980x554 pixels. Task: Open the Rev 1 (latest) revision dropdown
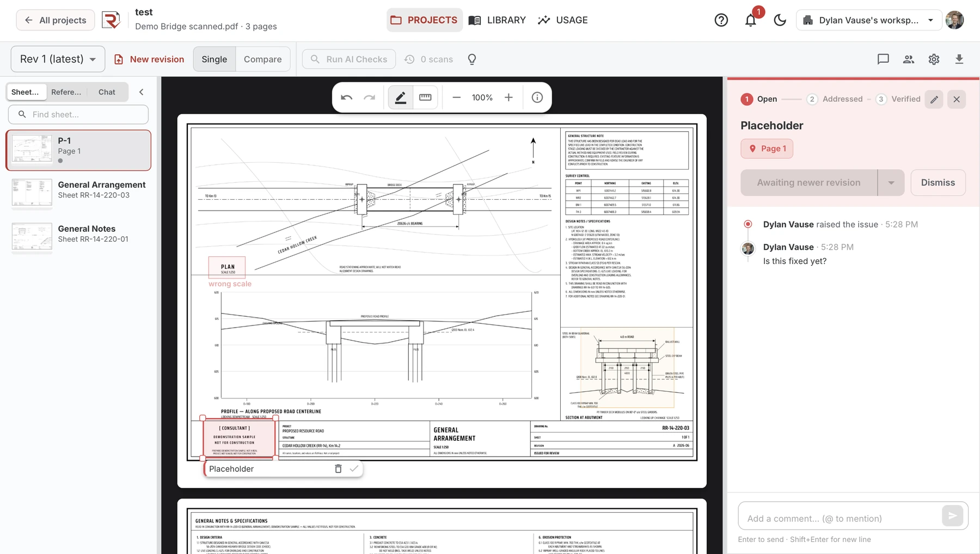pyautogui.click(x=58, y=59)
